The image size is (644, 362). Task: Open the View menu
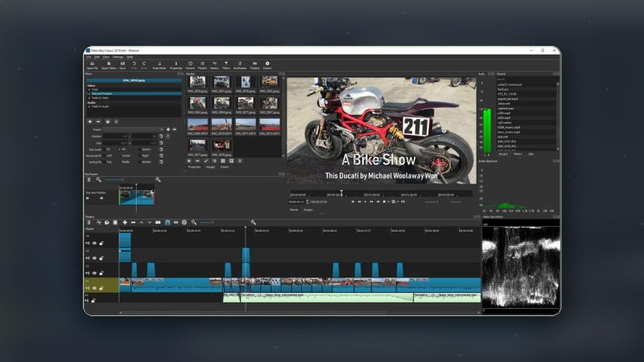pyautogui.click(x=106, y=57)
